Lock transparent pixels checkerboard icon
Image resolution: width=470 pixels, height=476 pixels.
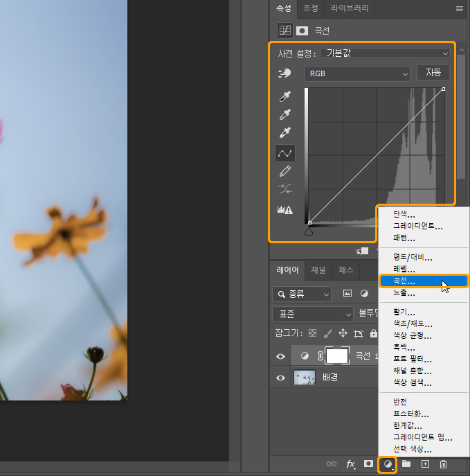(312, 333)
